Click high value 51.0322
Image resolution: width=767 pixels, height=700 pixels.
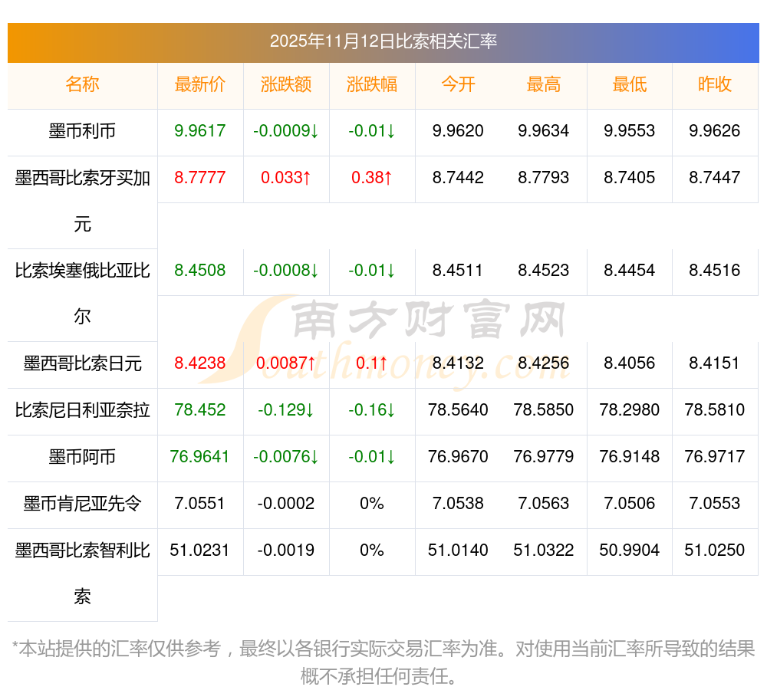pos(544,550)
